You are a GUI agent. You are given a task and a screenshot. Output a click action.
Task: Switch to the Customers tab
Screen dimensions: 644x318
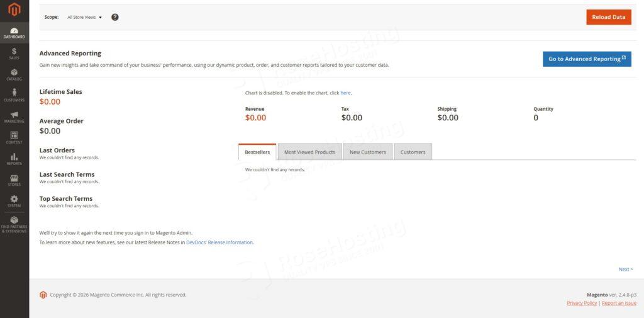413,152
